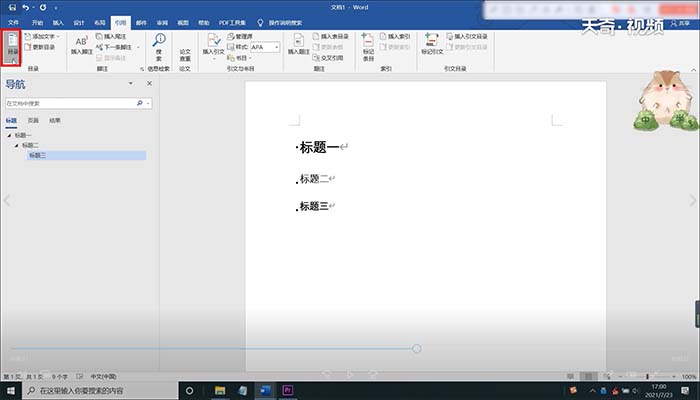This screenshot has width=700, height=400.
Task: Switch to the 插入 Insert tab
Action: coord(58,23)
